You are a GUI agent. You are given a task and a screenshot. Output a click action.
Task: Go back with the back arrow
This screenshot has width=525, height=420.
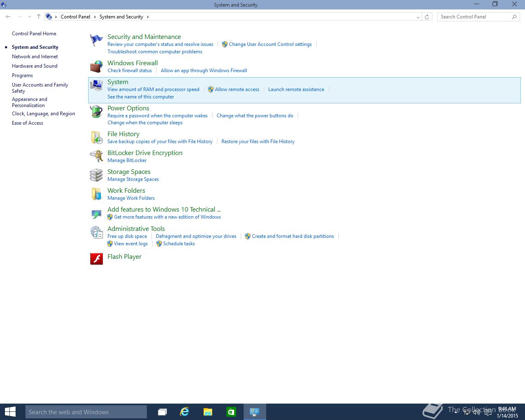click(x=8, y=17)
